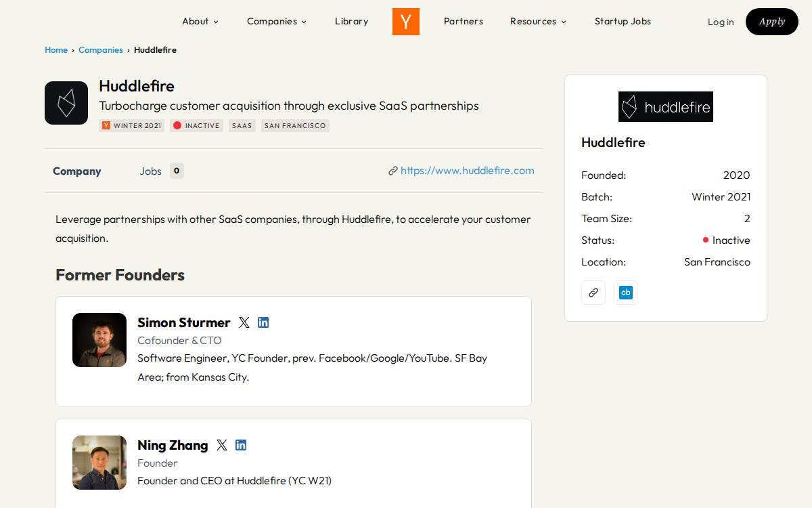Click the jobs count badge 0
Screen dimensions: 812x508
click(177, 171)
